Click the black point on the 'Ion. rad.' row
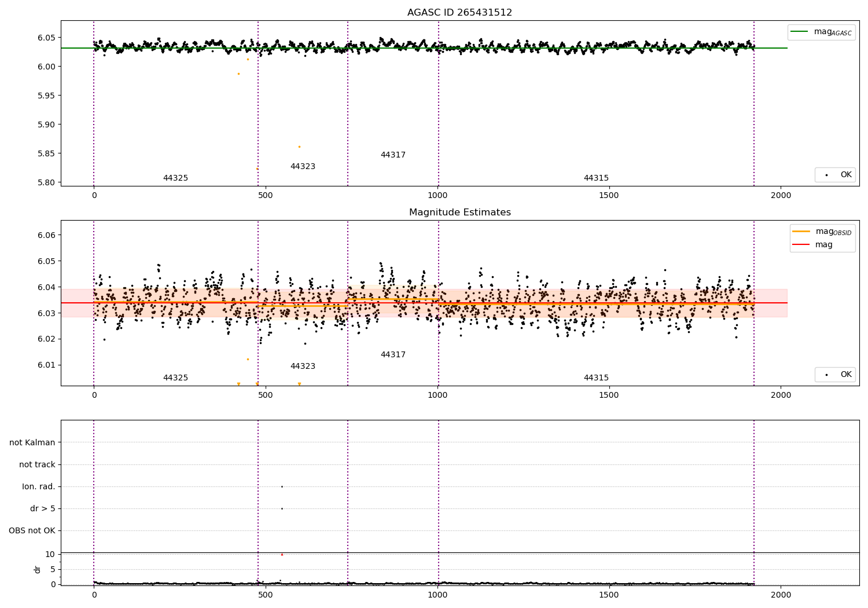 [282, 486]
